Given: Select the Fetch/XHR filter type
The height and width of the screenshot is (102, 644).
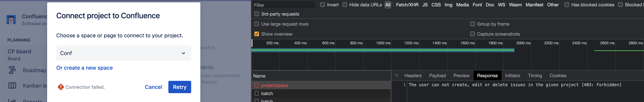Looking at the screenshot, I should pos(407,5).
